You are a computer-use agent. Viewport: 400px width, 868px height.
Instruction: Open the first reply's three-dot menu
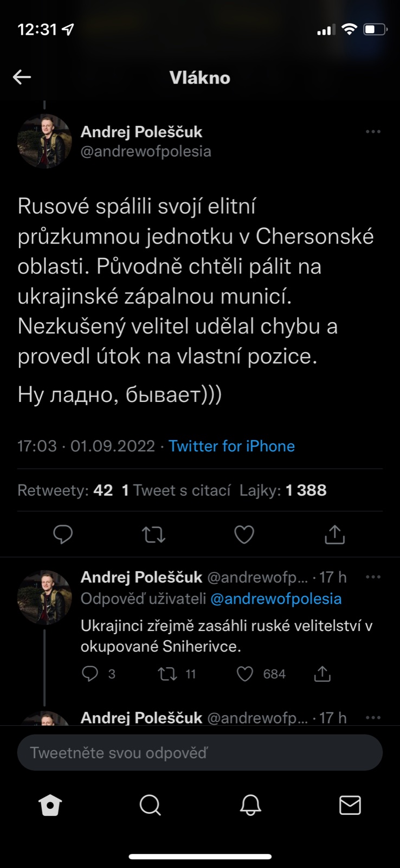(373, 577)
